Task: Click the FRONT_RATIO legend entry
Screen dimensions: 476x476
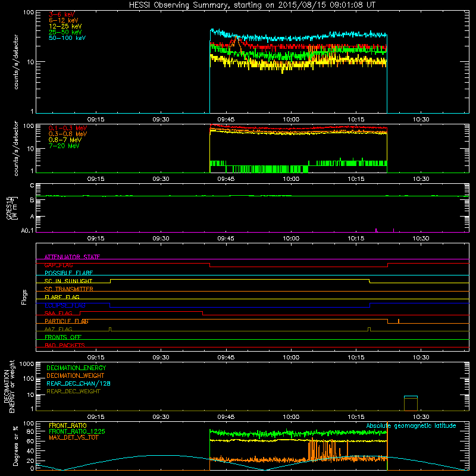Action: (x=68, y=425)
